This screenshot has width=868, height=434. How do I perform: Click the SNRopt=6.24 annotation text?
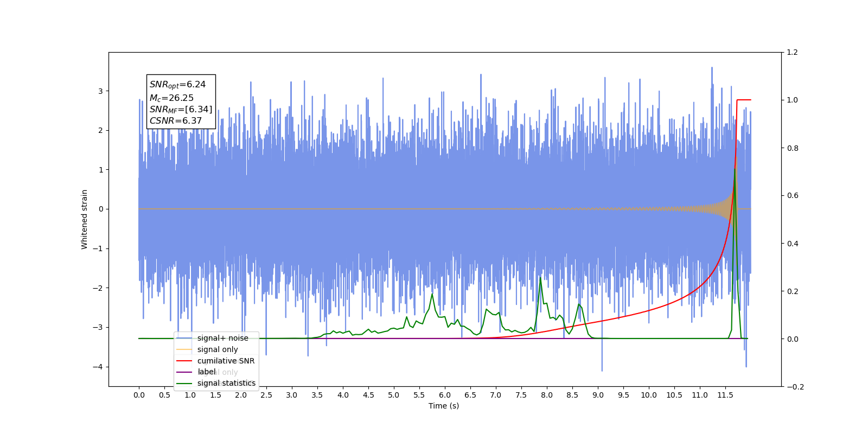177,85
